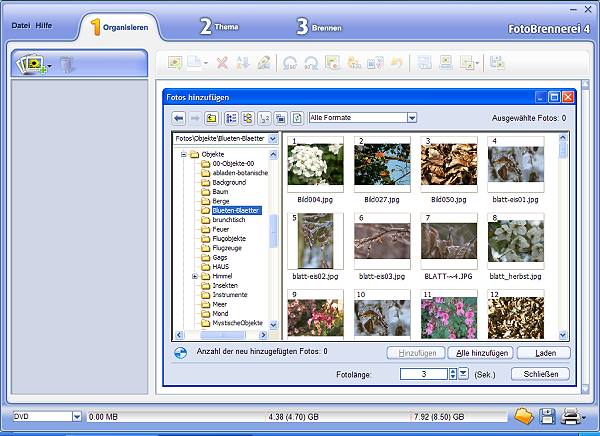This screenshot has height=436, width=600.
Task: Open the Alle Formate dropdown
Action: tap(410, 117)
